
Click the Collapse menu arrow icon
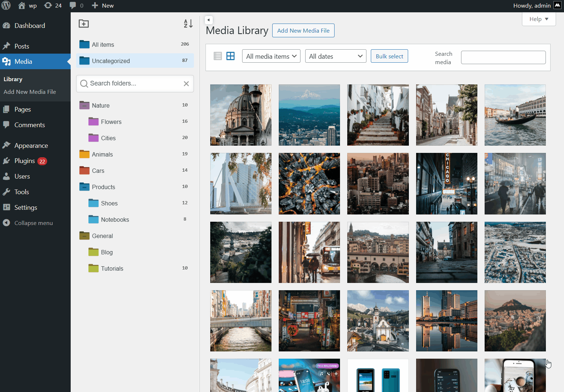tap(6, 223)
